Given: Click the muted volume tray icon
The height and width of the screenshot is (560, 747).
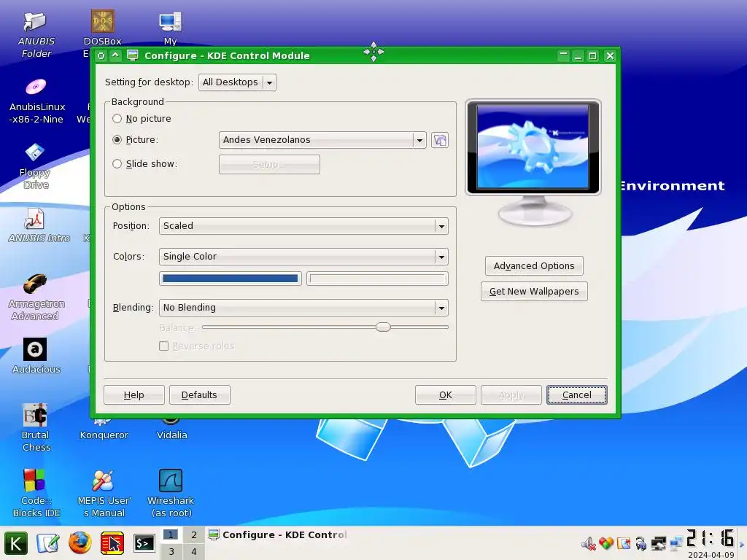Looking at the screenshot, I should [589, 543].
